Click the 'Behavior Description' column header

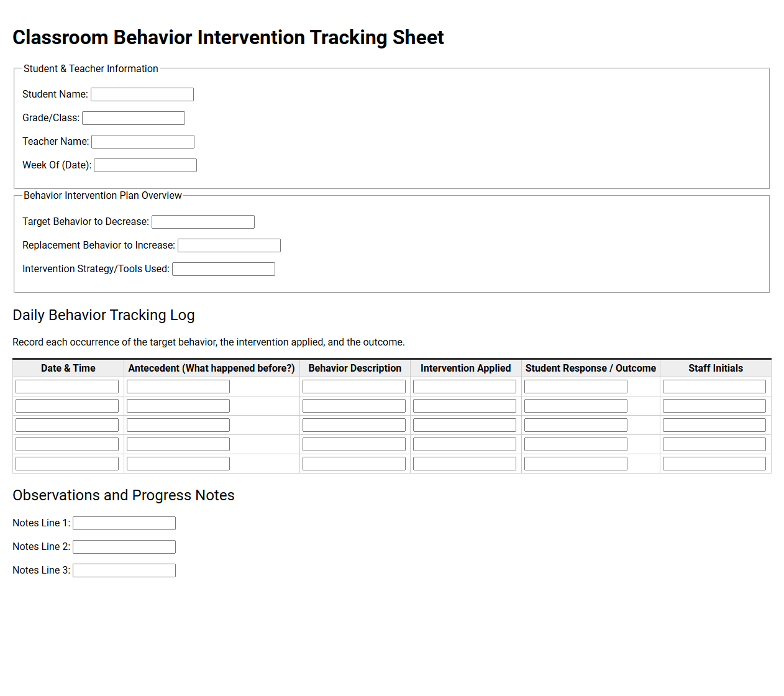pos(355,369)
